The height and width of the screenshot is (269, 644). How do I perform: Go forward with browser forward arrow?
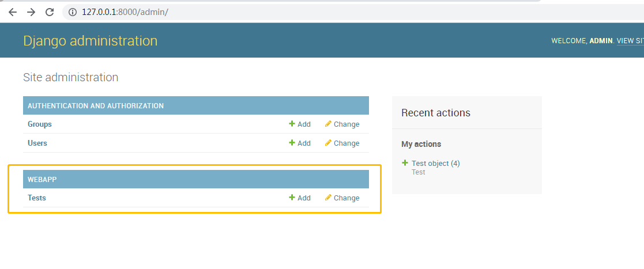tap(31, 12)
